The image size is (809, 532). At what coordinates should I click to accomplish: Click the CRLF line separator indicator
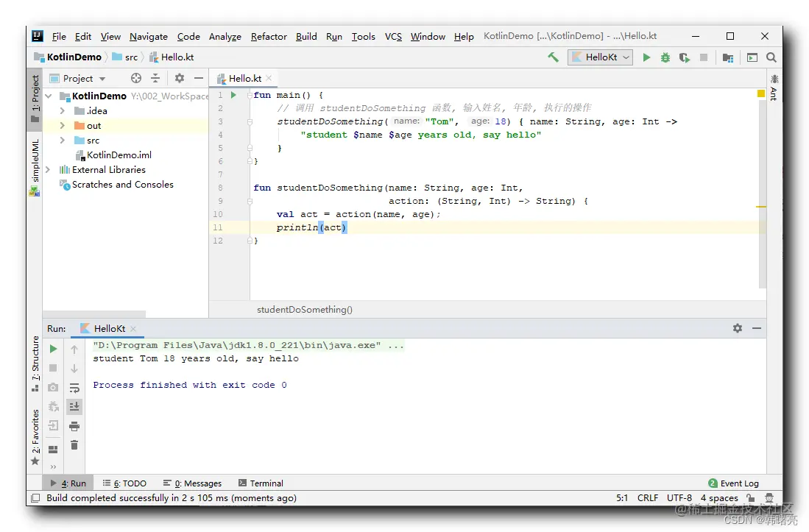[x=648, y=498]
